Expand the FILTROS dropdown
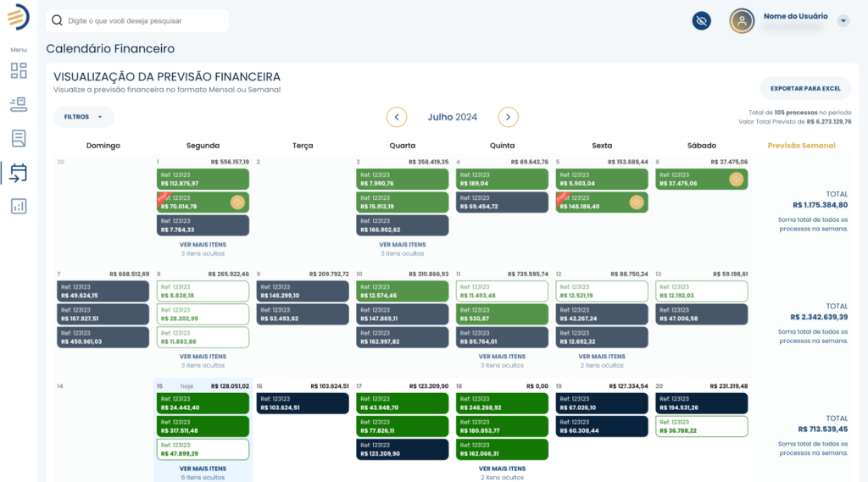Screen dimensions: 868x482 click(x=83, y=117)
